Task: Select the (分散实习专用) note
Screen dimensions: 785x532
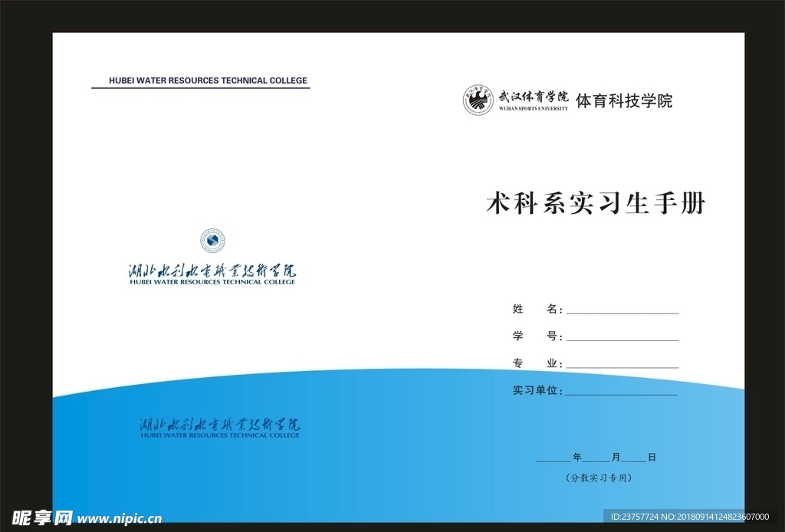Action: (599, 478)
